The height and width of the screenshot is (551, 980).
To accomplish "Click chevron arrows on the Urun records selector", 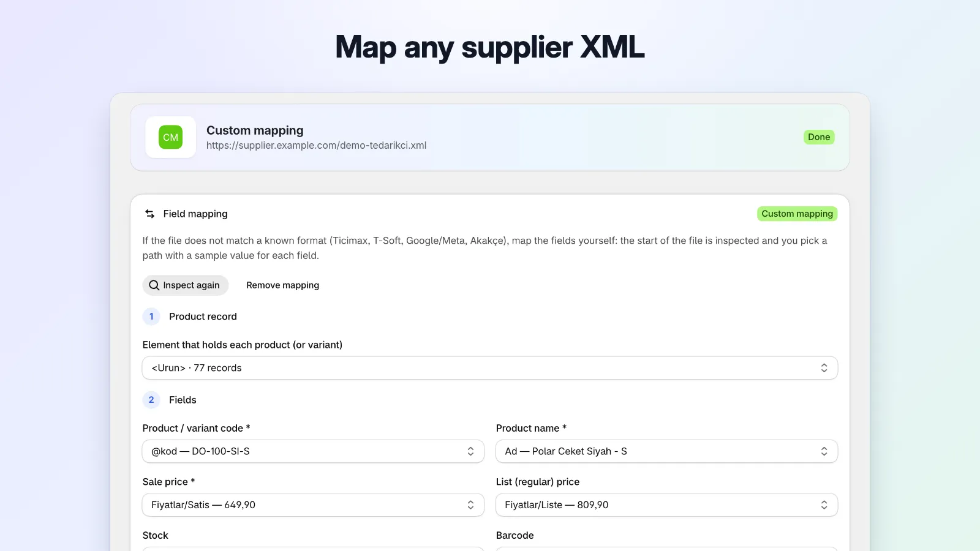I will pyautogui.click(x=824, y=368).
